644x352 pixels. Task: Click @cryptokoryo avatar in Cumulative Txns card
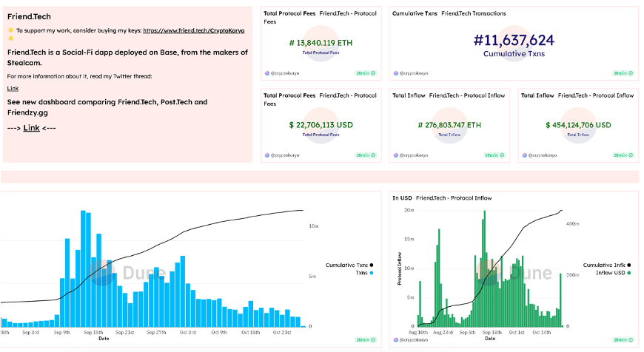(x=395, y=73)
